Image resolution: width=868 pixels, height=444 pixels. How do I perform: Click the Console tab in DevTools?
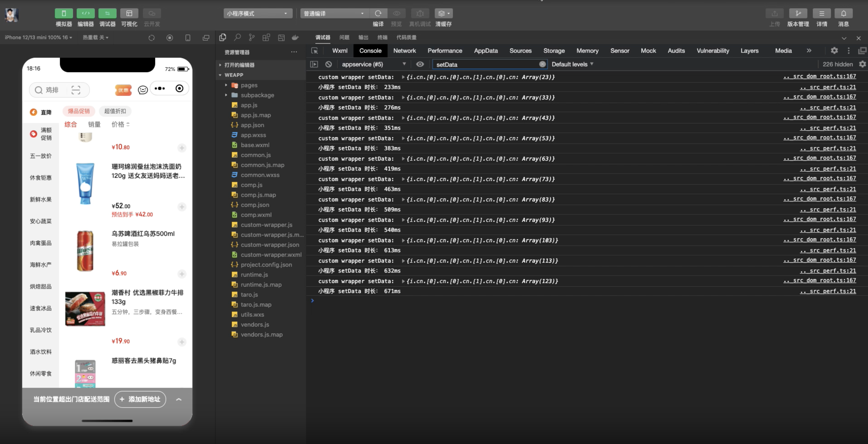pyautogui.click(x=370, y=51)
